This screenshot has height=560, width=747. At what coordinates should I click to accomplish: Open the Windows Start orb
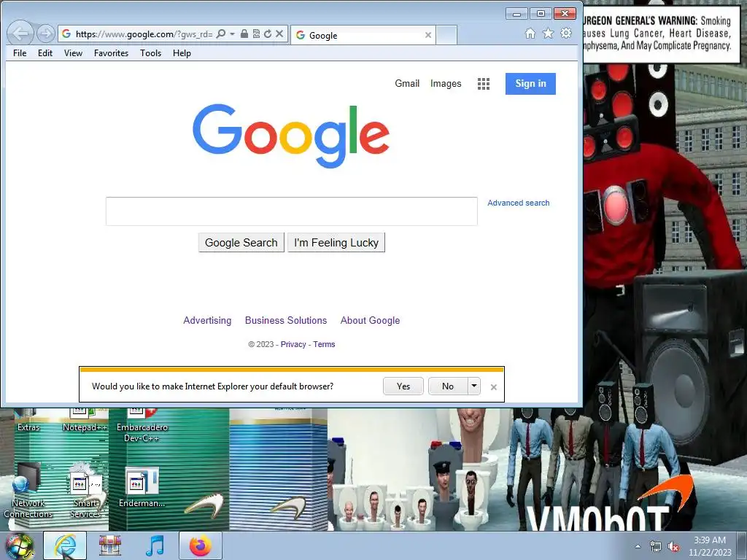tap(20, 546)
